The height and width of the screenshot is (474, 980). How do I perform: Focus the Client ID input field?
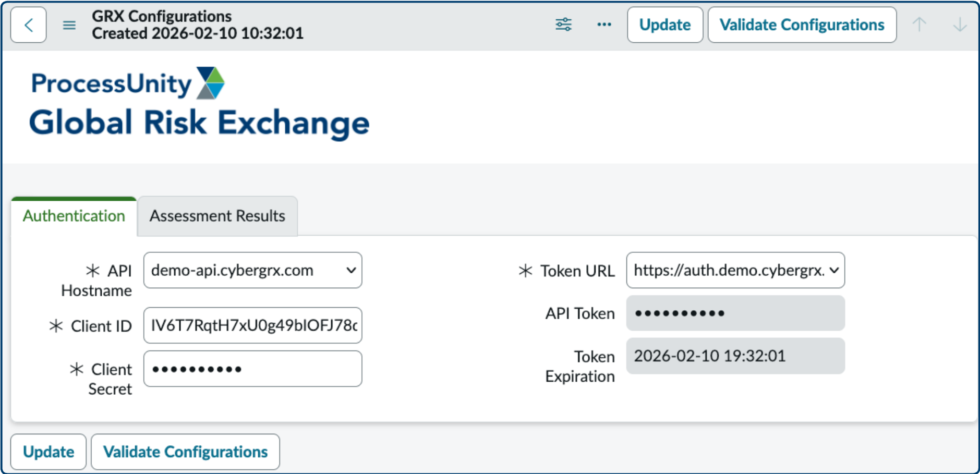coord(253,325)
